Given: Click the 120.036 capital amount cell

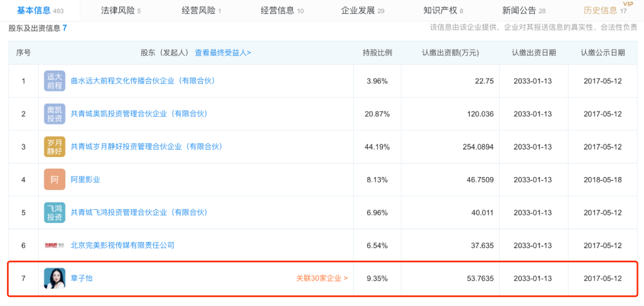Looking at the screenshot, I should click(450, 114).
